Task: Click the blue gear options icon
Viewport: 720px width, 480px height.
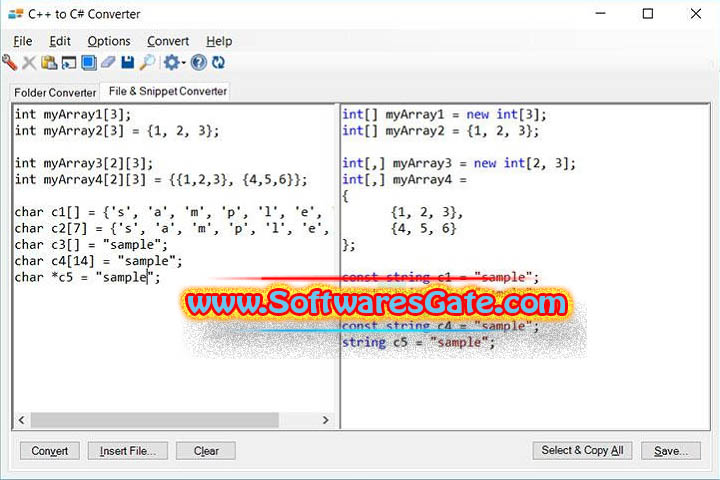Action: (x=171, y=62)
